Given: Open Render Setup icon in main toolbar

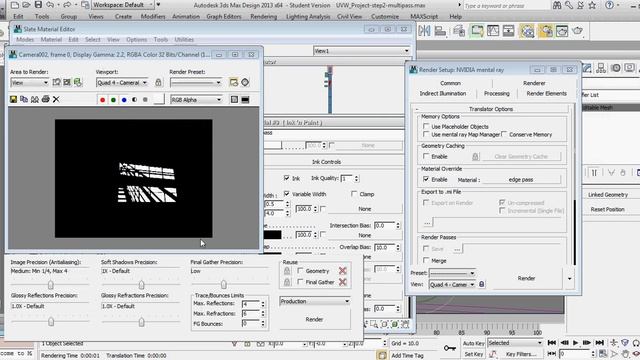Looking at the screenshot, I should pyautogui.click(x=546, y=31).
